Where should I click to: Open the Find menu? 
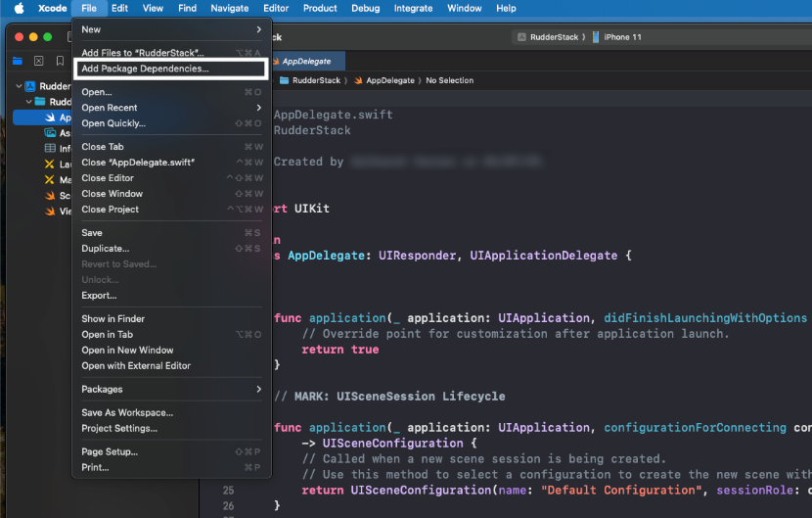[187, 8]
